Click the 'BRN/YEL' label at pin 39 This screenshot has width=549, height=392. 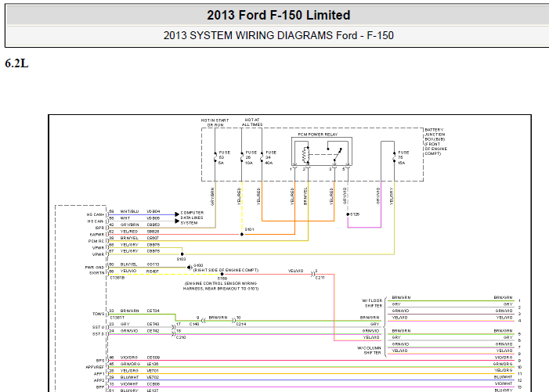coord(129,238)
